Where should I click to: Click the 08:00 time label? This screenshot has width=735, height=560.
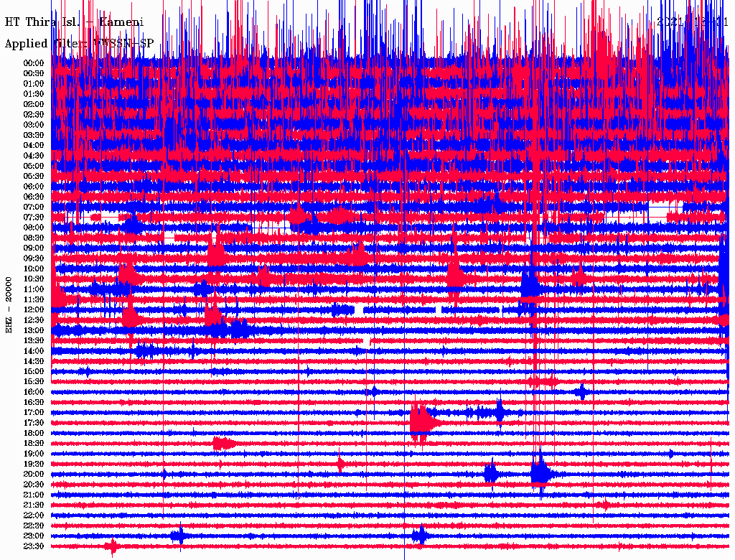pyautogui.click(x=34, y=228)
